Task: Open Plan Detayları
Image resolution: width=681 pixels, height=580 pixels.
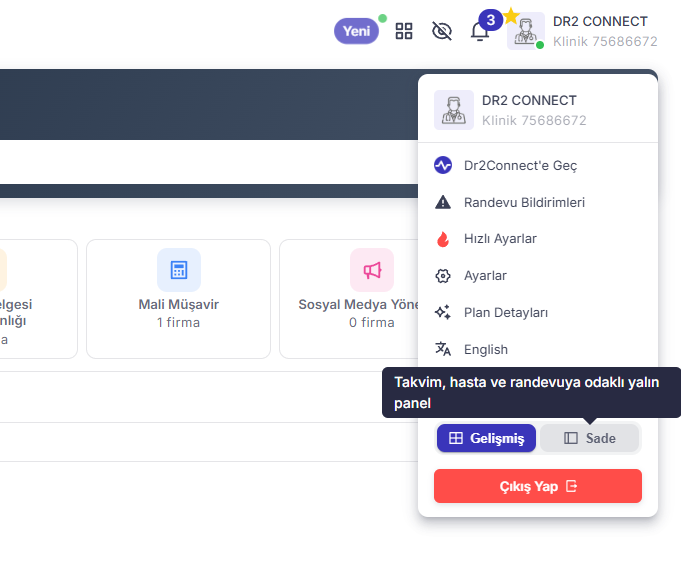Action: (538, 313)
